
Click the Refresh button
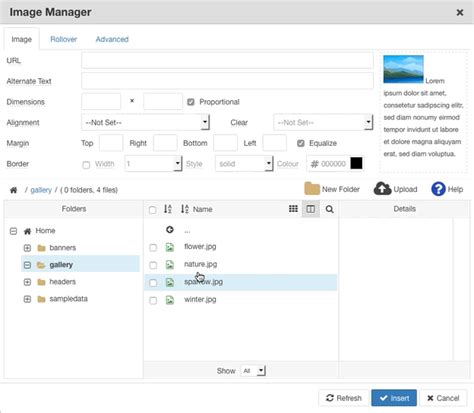(x=344, y=398)
